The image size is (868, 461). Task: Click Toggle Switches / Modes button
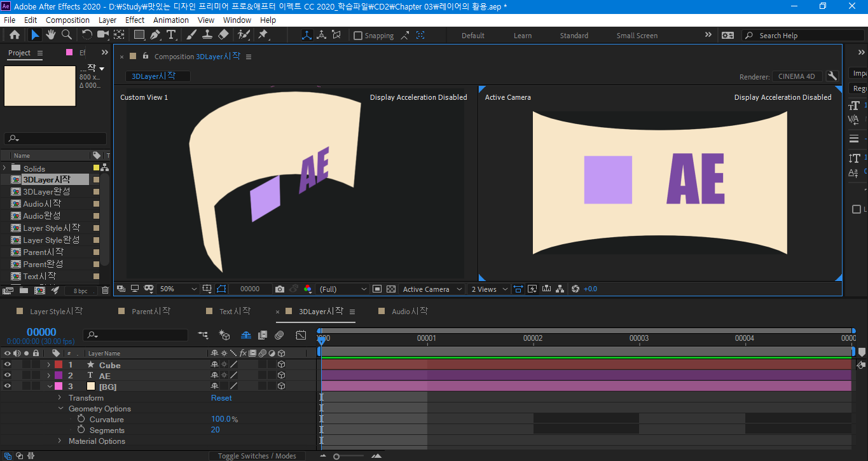point(257,456)
